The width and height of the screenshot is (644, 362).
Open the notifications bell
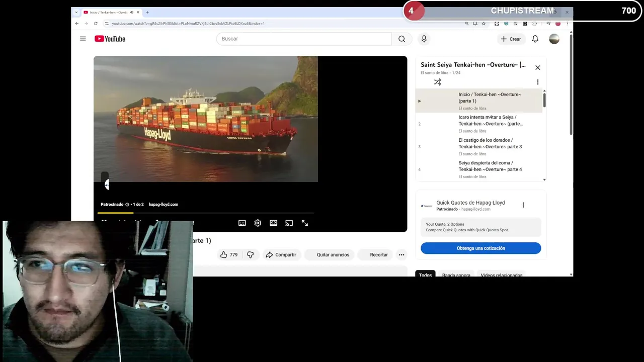[x=535, y=39]
